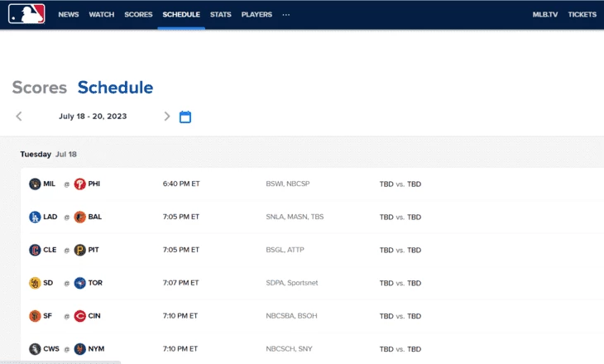Click the Chicago White Sox team logo
604x364 pixels.
point(35,349)
